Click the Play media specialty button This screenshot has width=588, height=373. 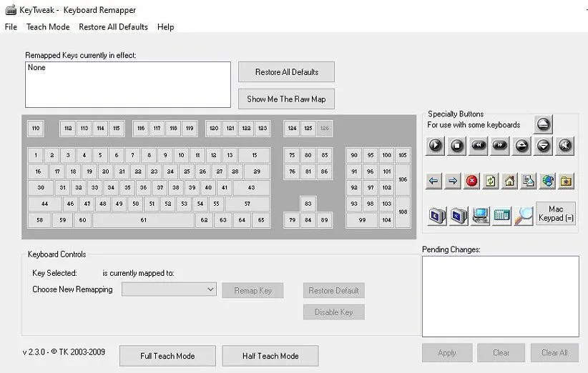(435, 145)
